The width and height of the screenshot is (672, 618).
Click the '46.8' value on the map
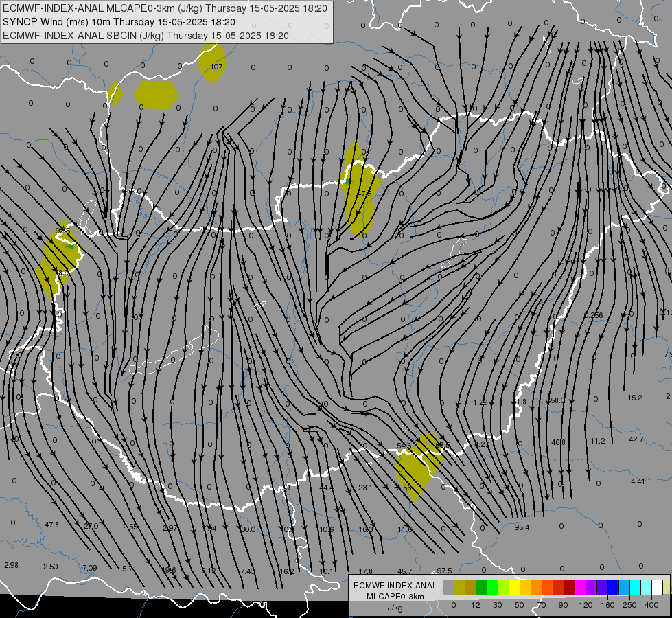click(558, 442)
